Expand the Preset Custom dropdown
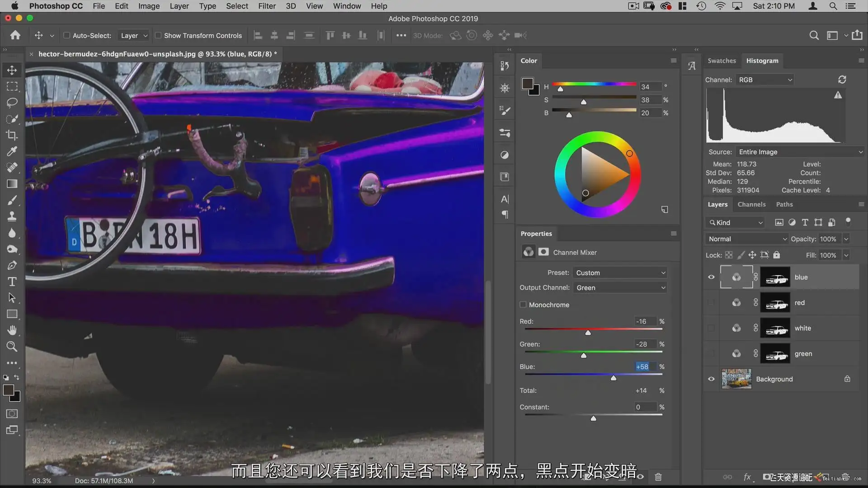Screen dimensions: 868x488 (x=620, y=272)
